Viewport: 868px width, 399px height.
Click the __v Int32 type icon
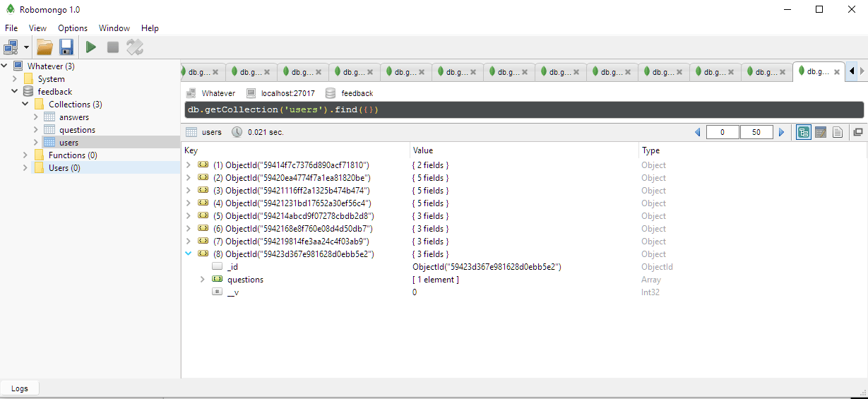tap(218, 292)
